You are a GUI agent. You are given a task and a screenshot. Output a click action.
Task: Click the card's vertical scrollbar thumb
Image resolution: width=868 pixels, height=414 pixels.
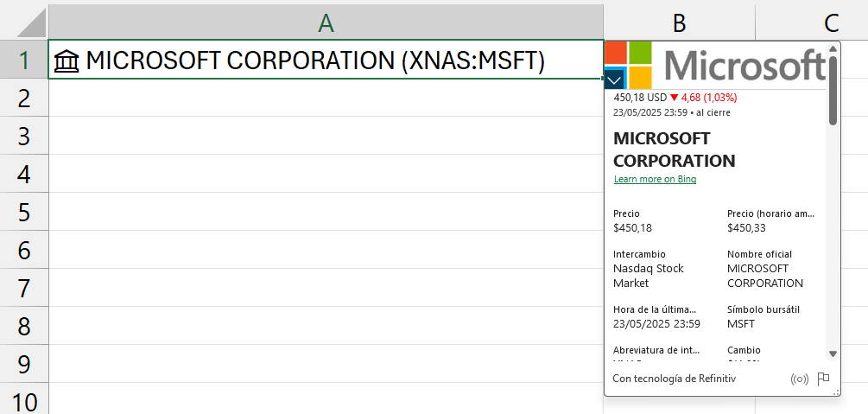coord(833,91)
